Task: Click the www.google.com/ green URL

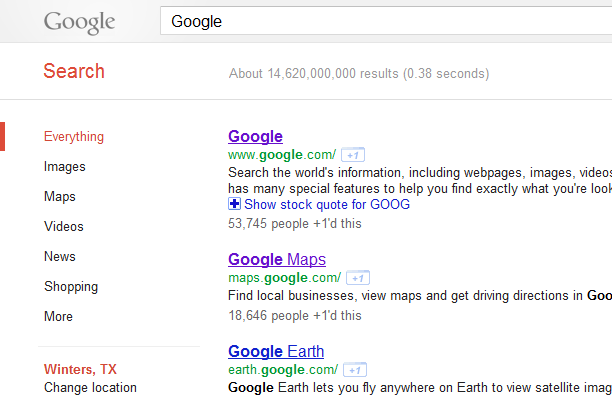Action: pyautogui.click(x=282, y=155)
